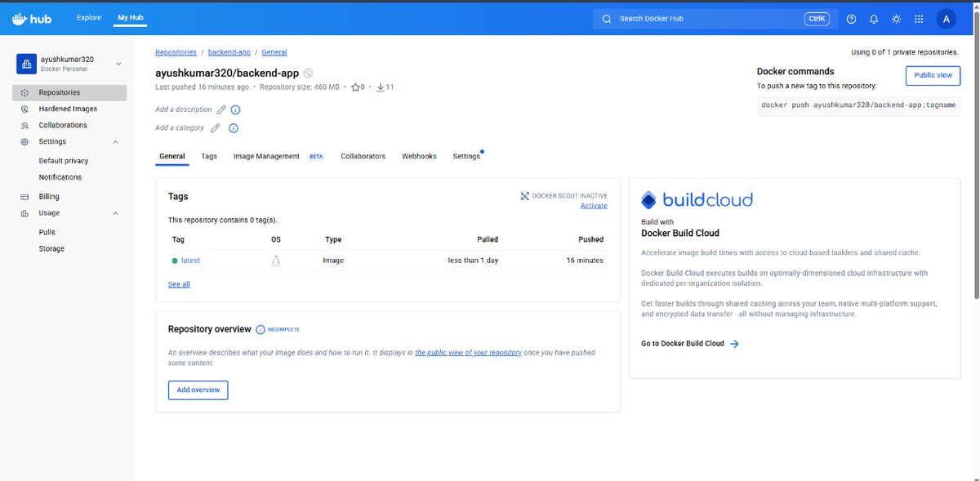
Task: Click the Add overview button
Action: click(198, 390)
